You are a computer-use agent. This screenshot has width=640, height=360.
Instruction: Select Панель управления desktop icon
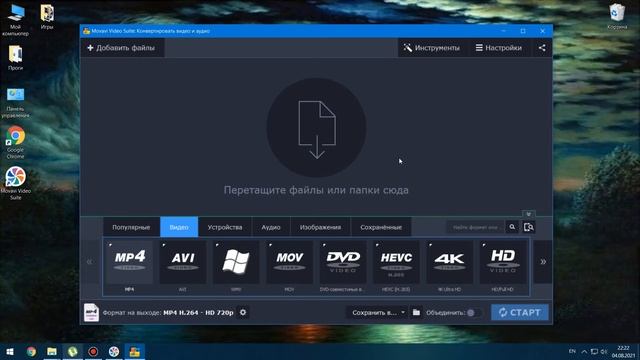pyautogui.click(x=15, y=102)
